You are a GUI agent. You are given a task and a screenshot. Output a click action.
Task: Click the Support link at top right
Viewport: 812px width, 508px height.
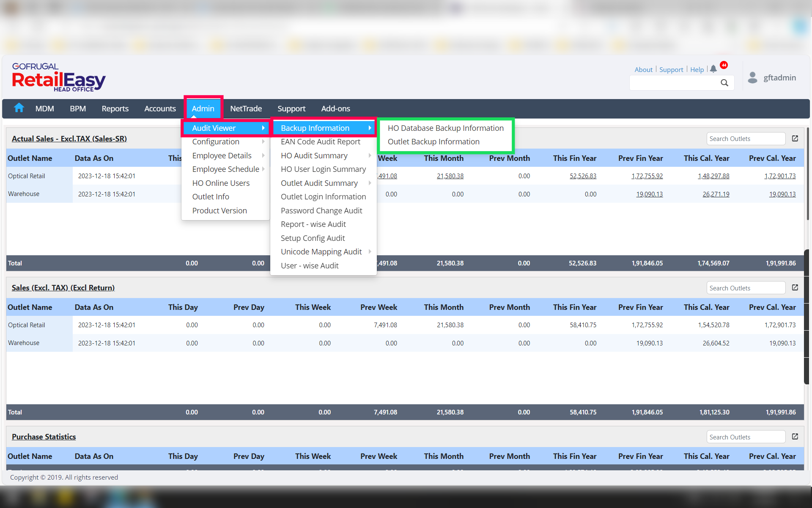tap(671, 70)
